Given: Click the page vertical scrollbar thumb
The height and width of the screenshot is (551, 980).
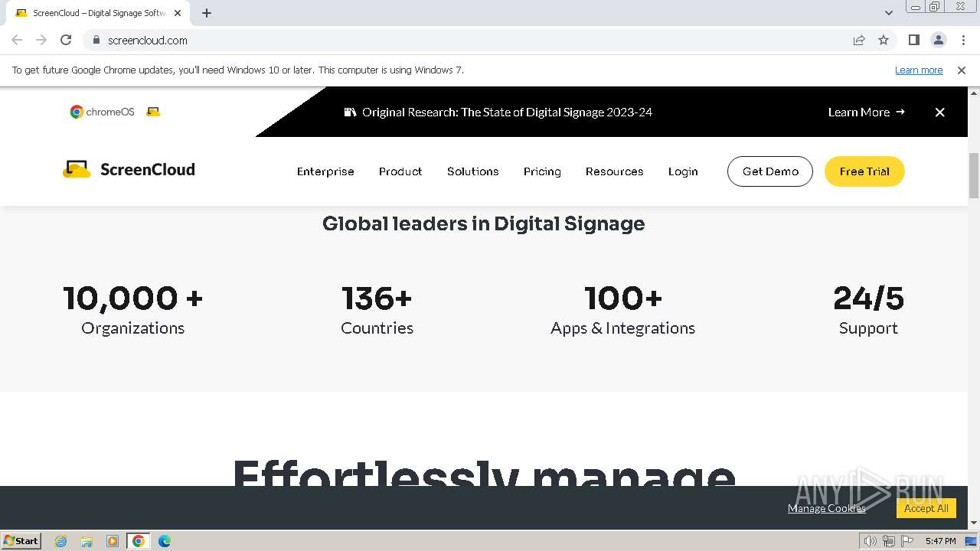Looking at the screenshot, I should [974, 175].
